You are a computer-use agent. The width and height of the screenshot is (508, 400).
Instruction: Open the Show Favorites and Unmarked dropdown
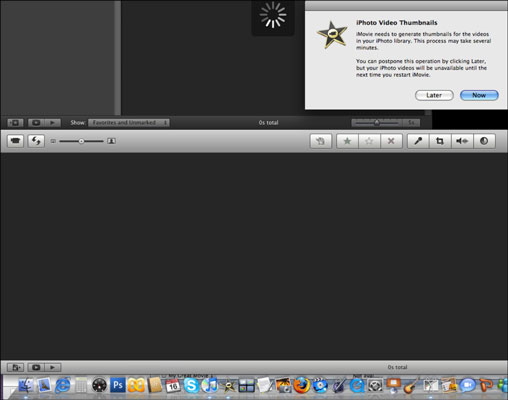[129, 123]
